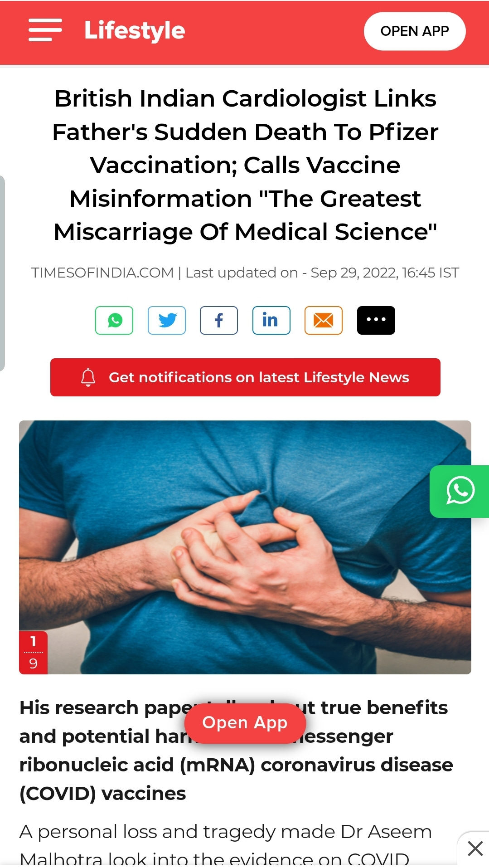Close the bottom corner ad overlay
Viewport: 489px width, 868px height.
pyautogui.click(x=475, y=848)
